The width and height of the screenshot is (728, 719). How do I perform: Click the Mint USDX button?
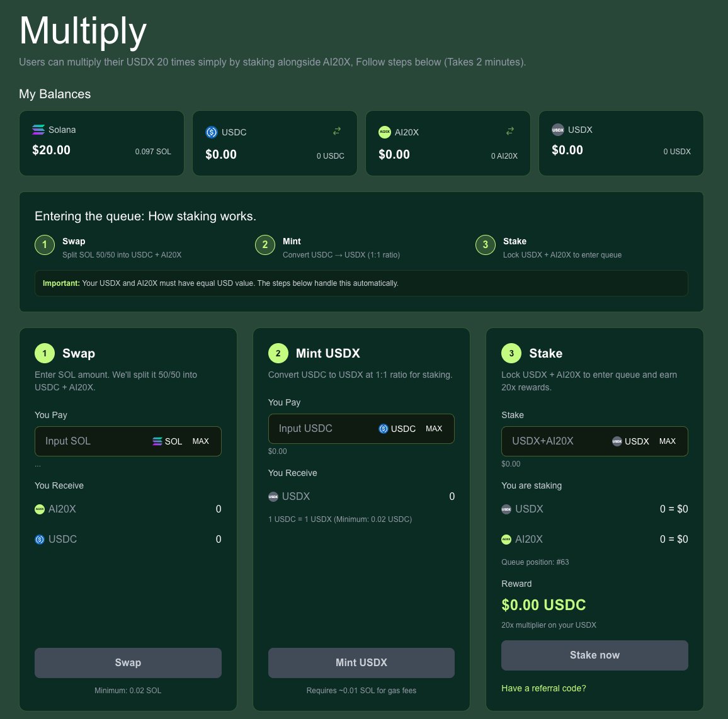point(361,663)
